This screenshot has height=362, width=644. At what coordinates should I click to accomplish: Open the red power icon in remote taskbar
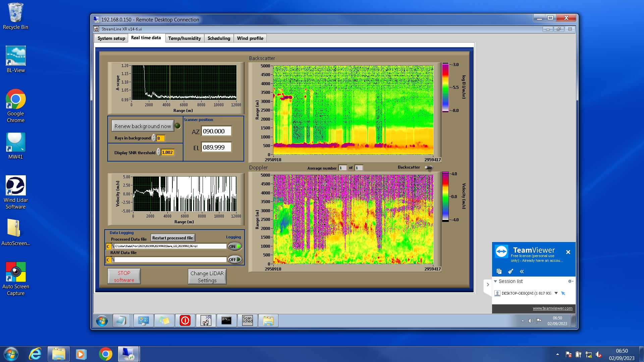pos(185,321)
